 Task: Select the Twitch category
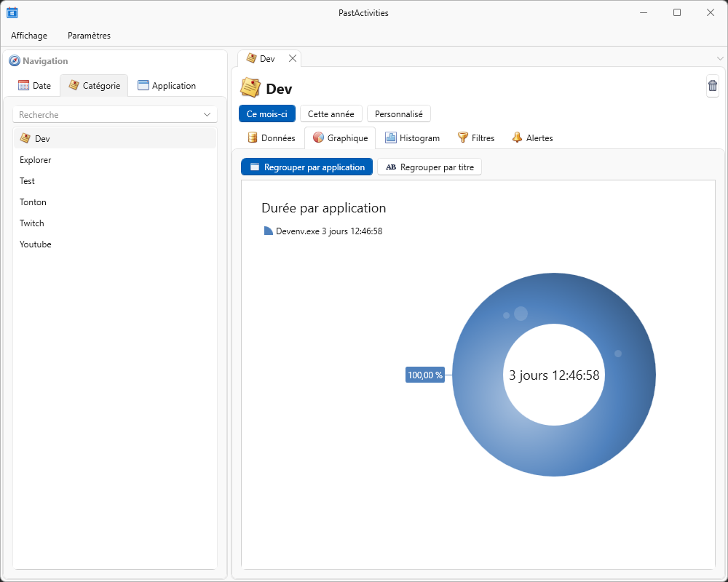tap(32, 223)
